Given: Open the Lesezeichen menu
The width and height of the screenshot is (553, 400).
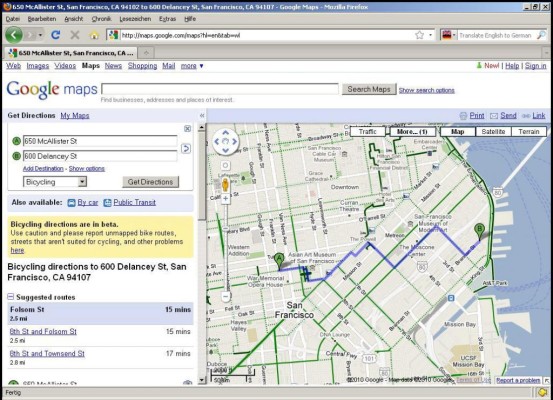Looking at the screenshot, I should coord(135,19).
